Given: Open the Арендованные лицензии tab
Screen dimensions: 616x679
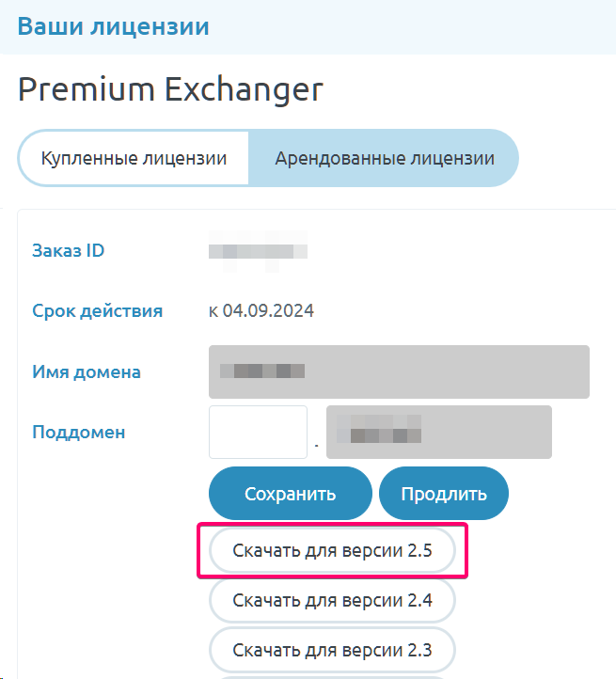Looking at the screenshot, I should (384, 158).
